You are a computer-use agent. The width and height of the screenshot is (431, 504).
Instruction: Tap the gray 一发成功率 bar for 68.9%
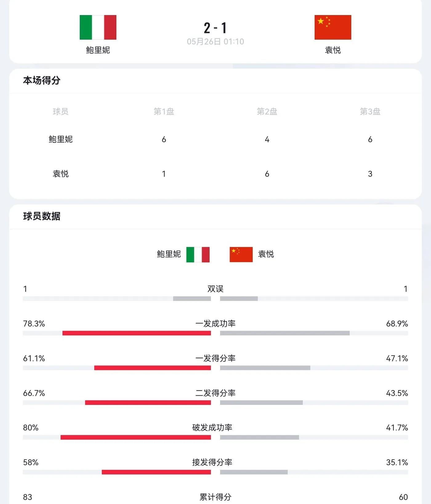[285, 333]
